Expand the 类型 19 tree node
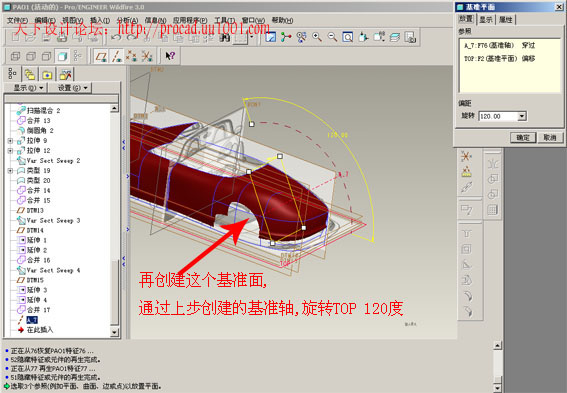567x393 pixels. pyautogui.click(x=10, y=170)
